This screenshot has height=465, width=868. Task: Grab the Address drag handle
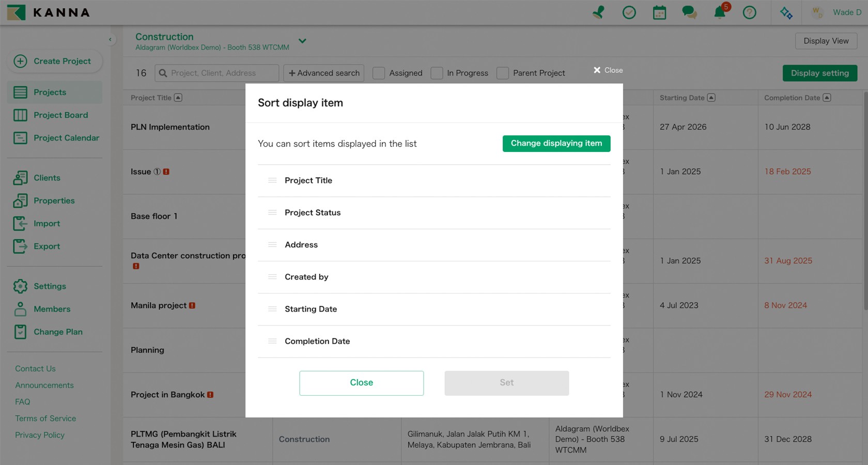(272, 244)
